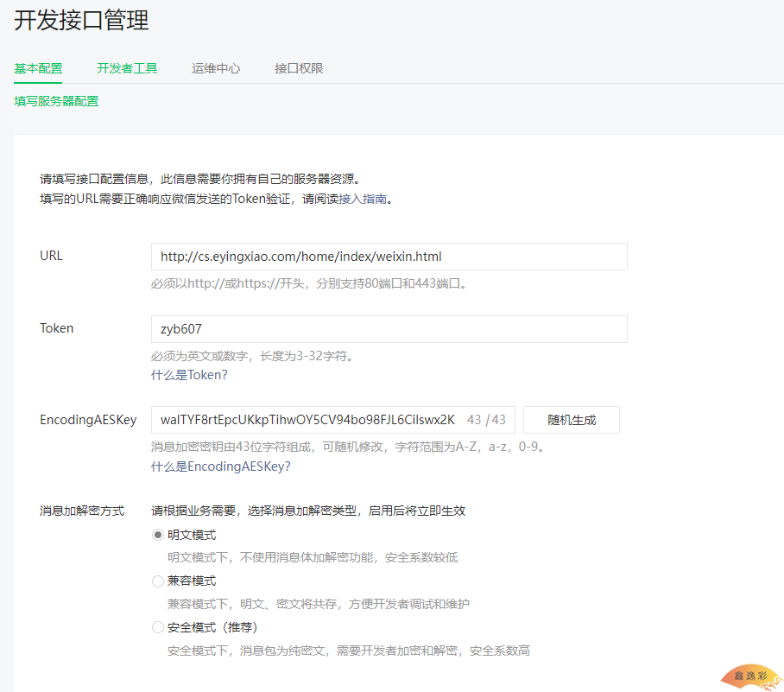Open the 什么是Token? help link

coord(189,375)
